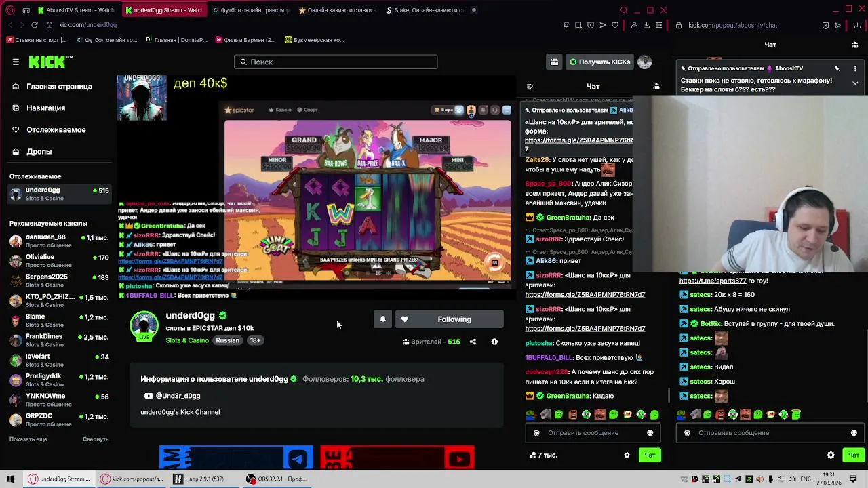Open the Serpens2025 recommended channel
This screenshot has width=868, height=488.
click(59, 281)
